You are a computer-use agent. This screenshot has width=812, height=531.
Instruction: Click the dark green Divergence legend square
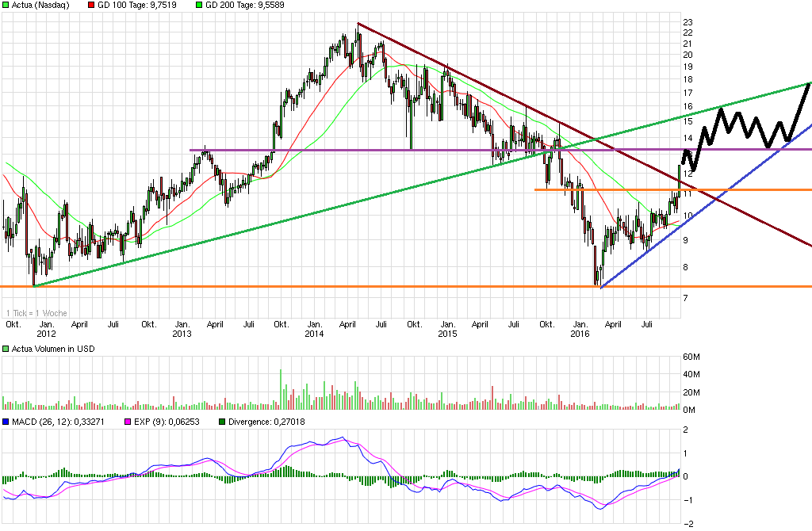[x=224, y=422]
